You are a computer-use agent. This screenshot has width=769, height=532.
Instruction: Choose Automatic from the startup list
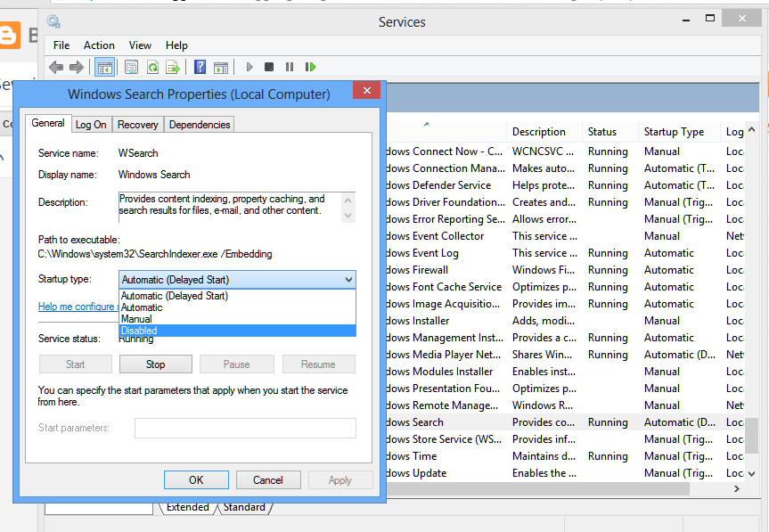click(x=237, y=307)
